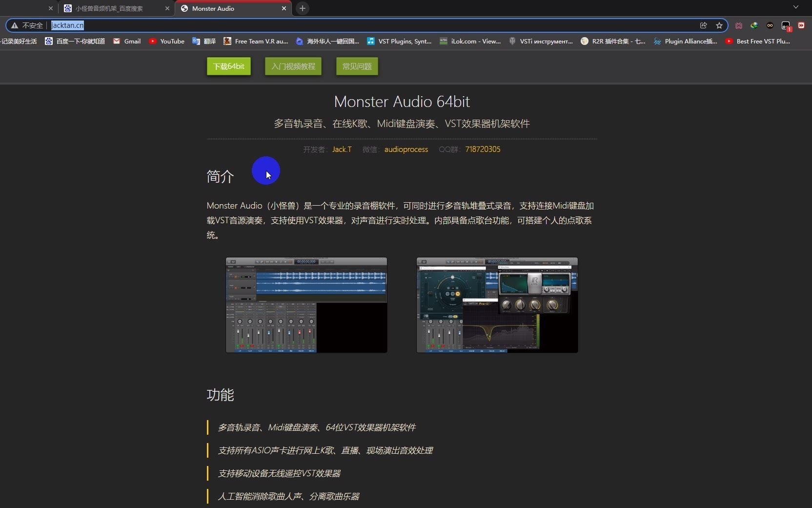Image resolution: width=812 pixels, height=508 pixels.
Task: Open the YouTube bookmark
Action: click(x=166, y=42)
